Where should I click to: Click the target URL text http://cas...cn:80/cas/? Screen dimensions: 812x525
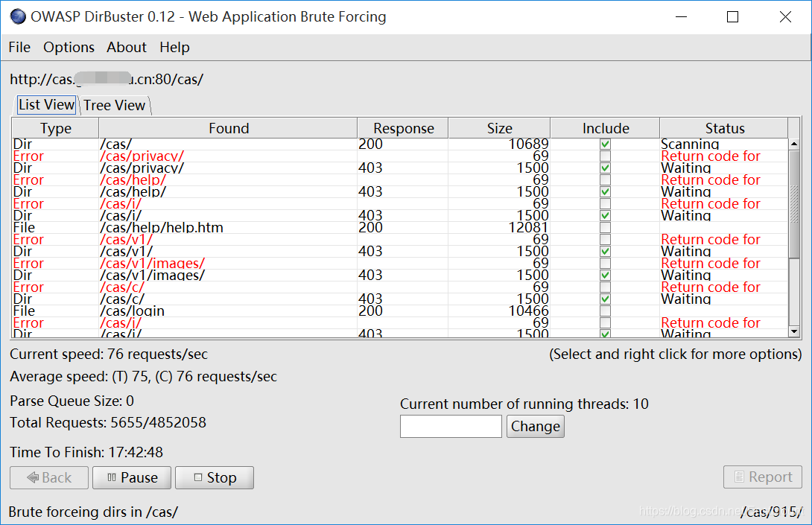[x=107, y=79]
